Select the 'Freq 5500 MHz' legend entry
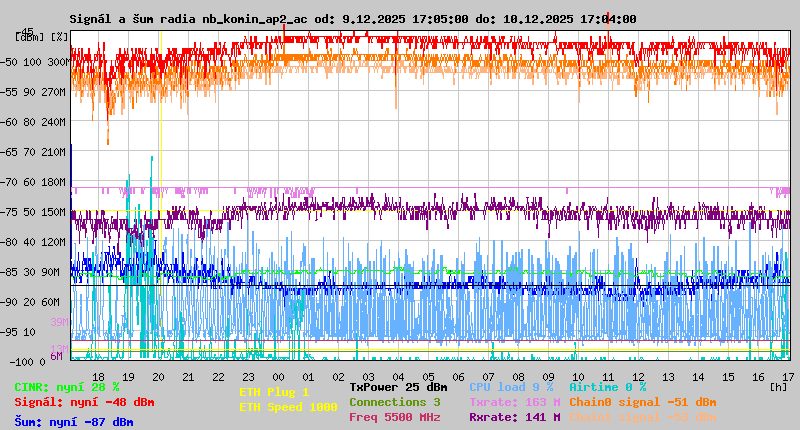Image resolution: width=800 pixels, height=430 pixels. pos(395,417)
